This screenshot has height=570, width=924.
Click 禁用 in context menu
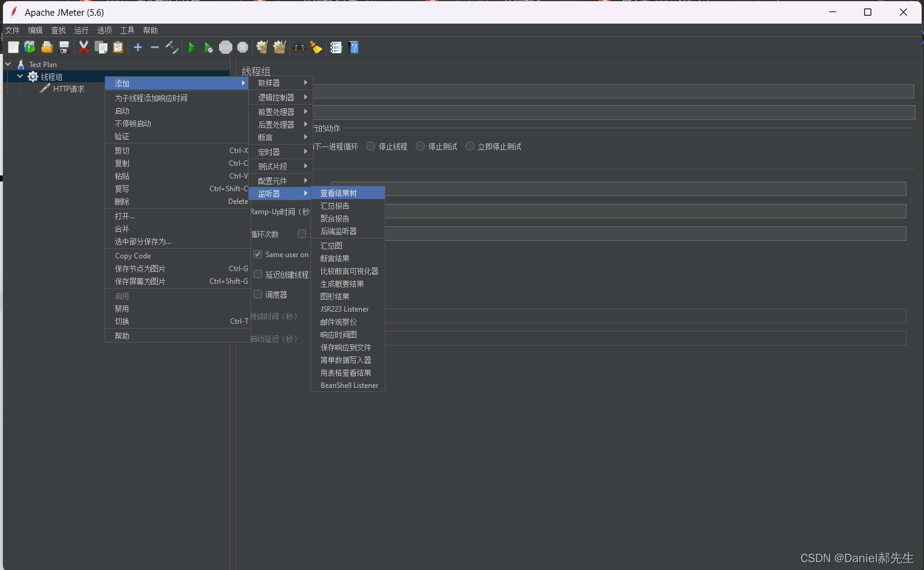click(177, 309)
